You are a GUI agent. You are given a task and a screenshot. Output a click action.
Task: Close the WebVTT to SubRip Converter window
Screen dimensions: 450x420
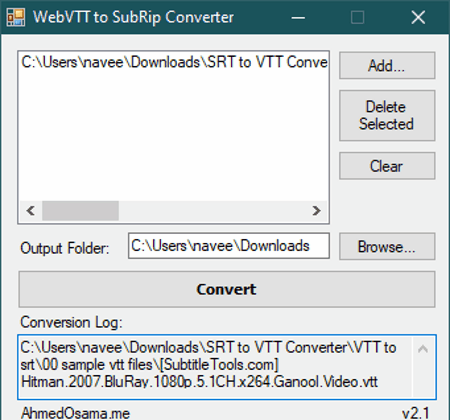(418, 17)
